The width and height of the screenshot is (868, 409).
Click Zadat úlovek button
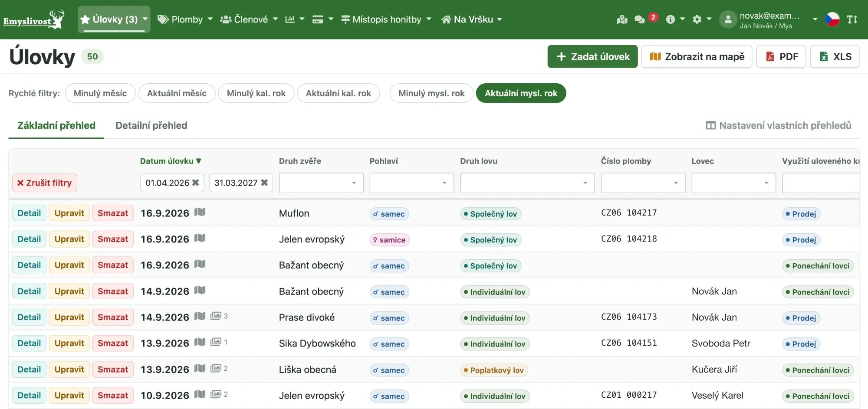pyautogui.click(x=592, y=56)
